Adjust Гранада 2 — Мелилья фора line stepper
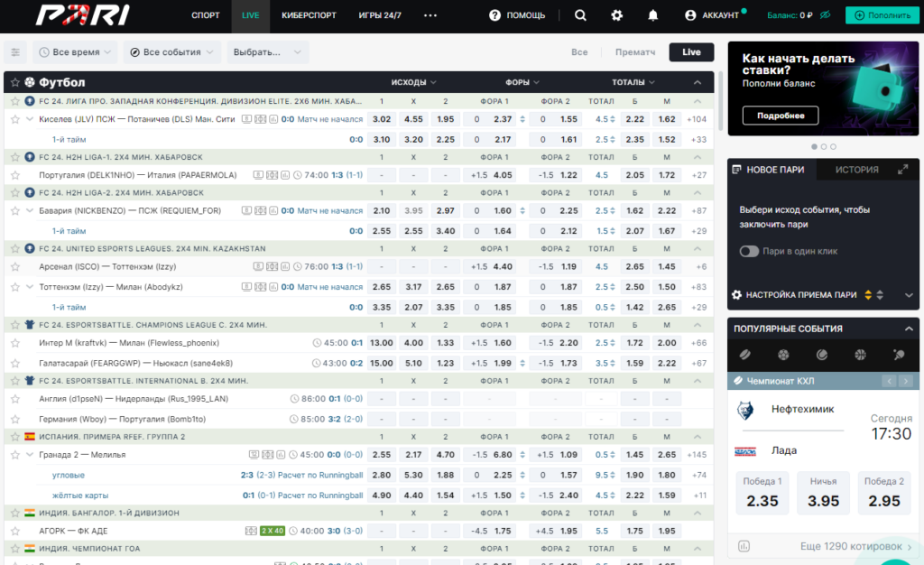This screenshot has height=565, width=924. click(x=522, y=455)
